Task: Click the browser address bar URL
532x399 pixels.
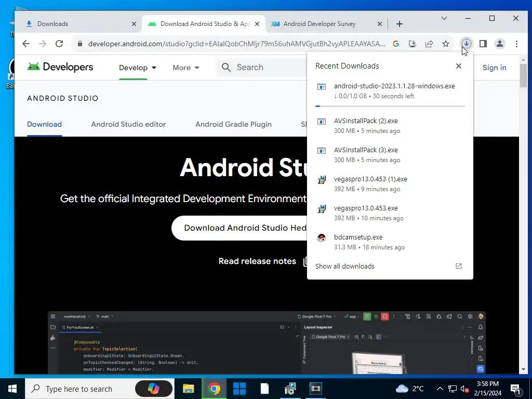Action: point(236,44)
